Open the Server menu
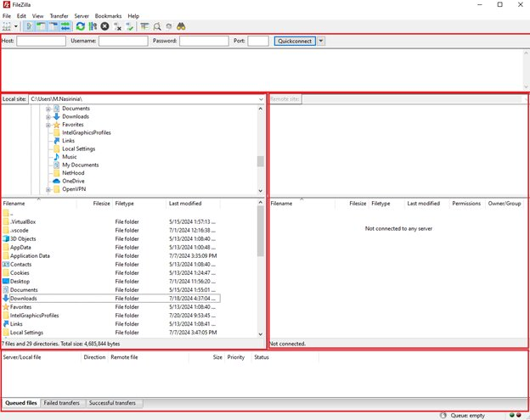 pyautogui.click(x=82, y=16)
